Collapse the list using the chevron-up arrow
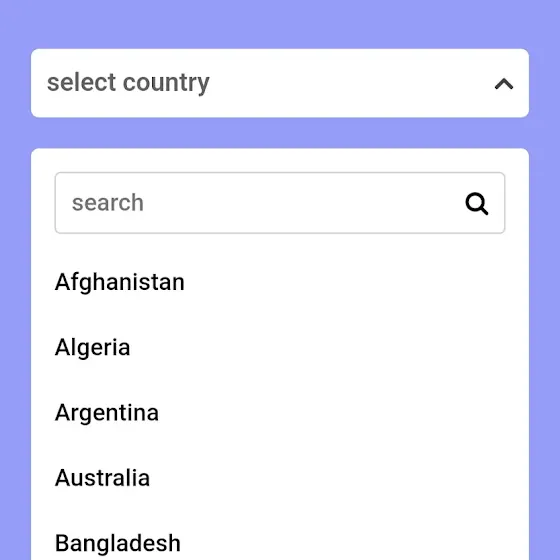This screenshot has height=560, width=560. [x=504, y=84]
